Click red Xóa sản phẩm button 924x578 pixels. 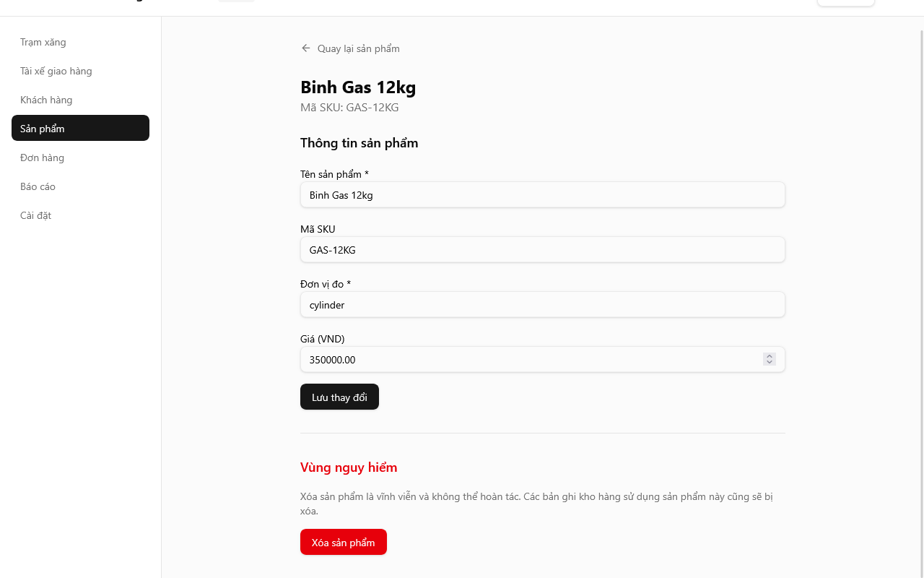coord(344,543)
